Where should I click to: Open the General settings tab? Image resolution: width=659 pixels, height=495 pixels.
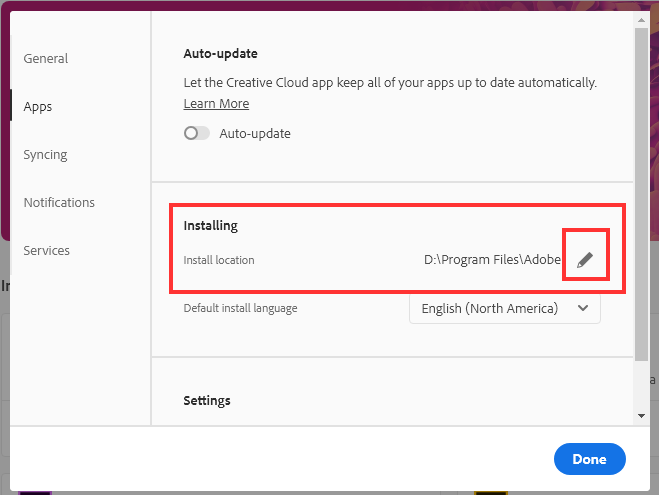tap(46, 59)
